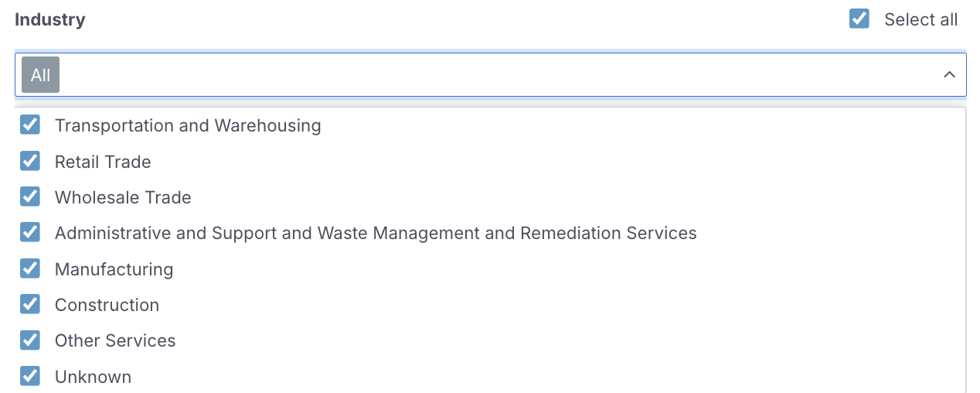The width and height of the screenshot is (980, 393).
Task: Click the Retail Trade option text
Action: click(103, 162)
